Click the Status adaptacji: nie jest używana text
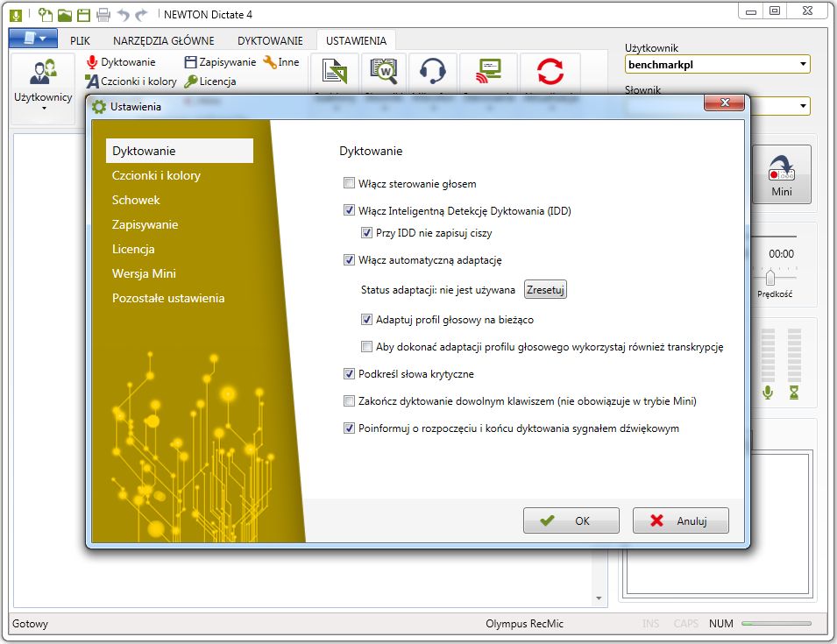Image resolution: width=837 pixels, height=644 pixels. 437,290
